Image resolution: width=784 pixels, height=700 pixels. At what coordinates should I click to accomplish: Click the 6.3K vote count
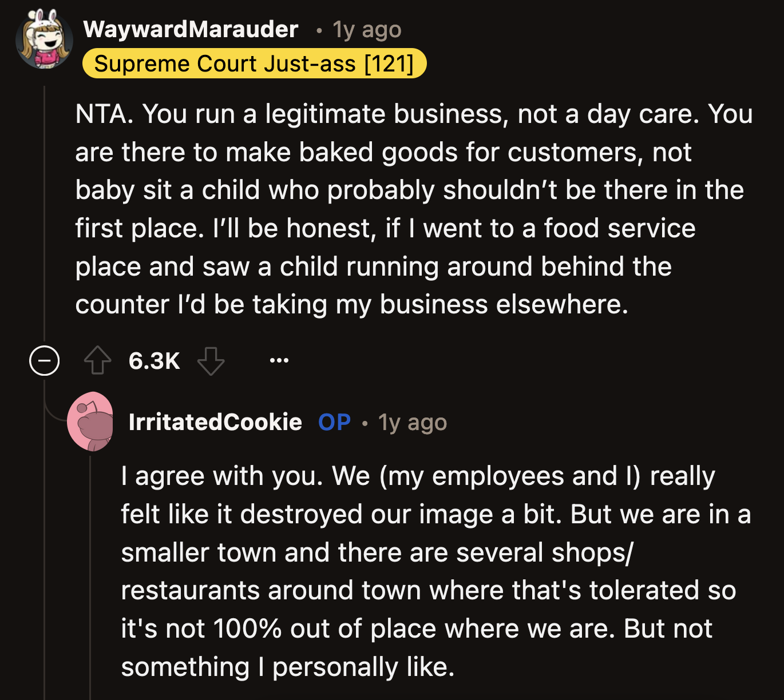(154, 360)
